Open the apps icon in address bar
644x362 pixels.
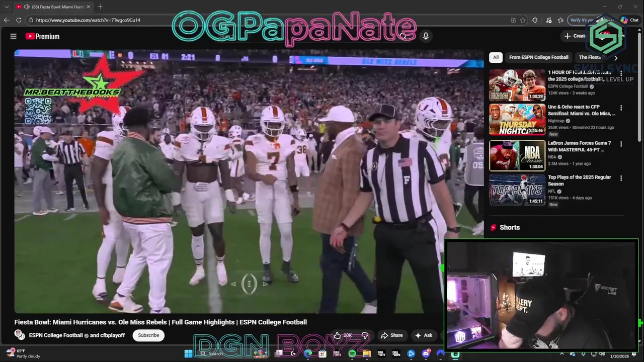coord(513,20)
